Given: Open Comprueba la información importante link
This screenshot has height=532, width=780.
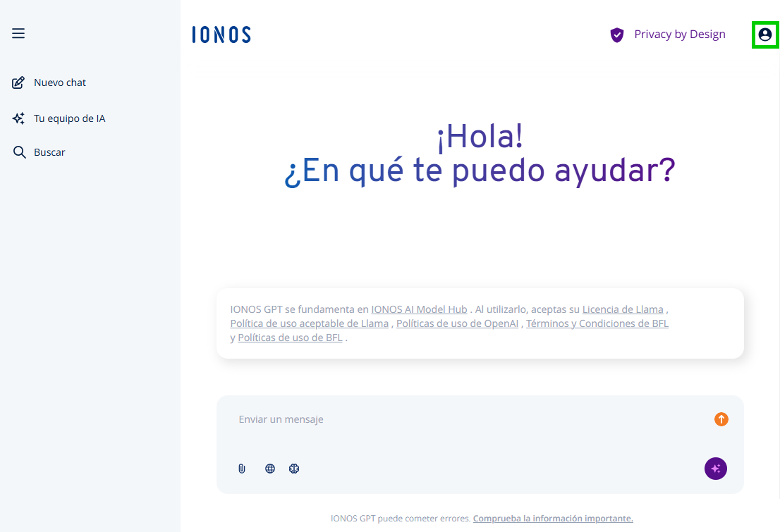Looking at the screenshot, I should 553,518.
